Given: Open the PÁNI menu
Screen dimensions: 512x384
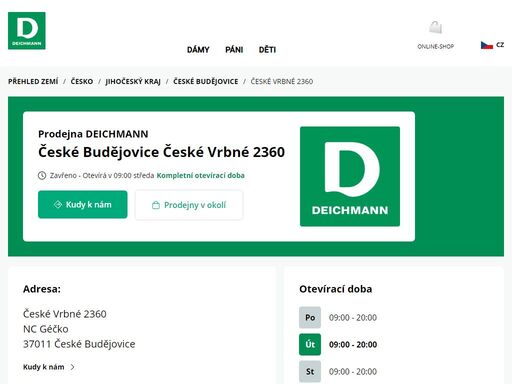Looking at the screenshot, I should pyautogui.click(x=234, y=50).
